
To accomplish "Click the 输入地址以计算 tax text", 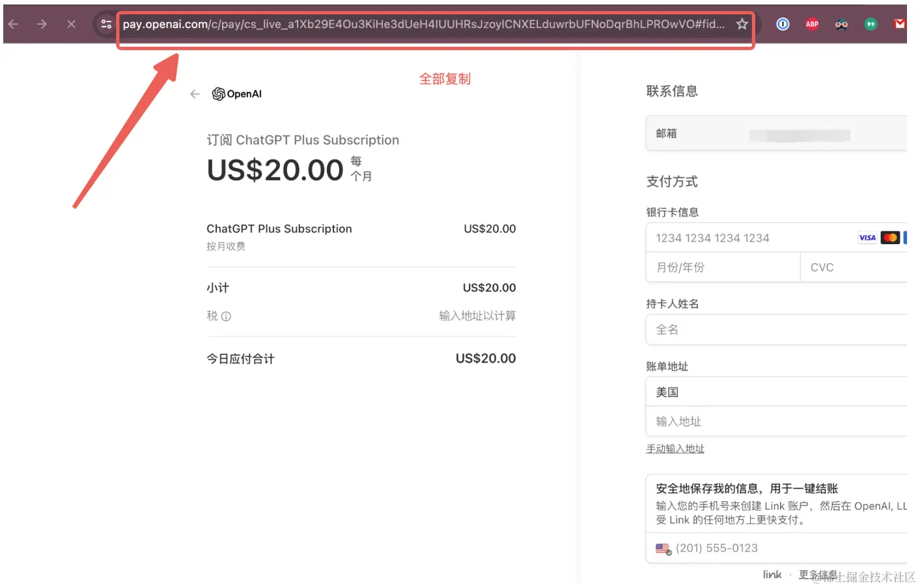I will [x=477, y=316].
